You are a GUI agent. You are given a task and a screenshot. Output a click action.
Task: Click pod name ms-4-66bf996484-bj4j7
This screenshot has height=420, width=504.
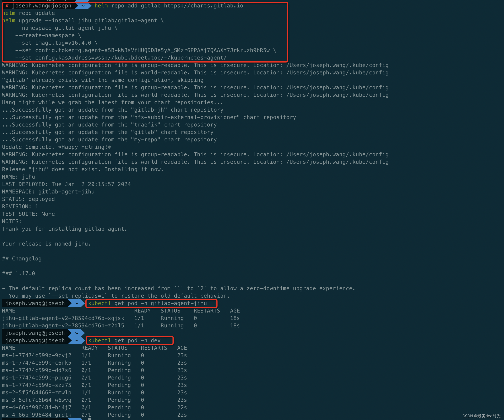pos(37,408)
